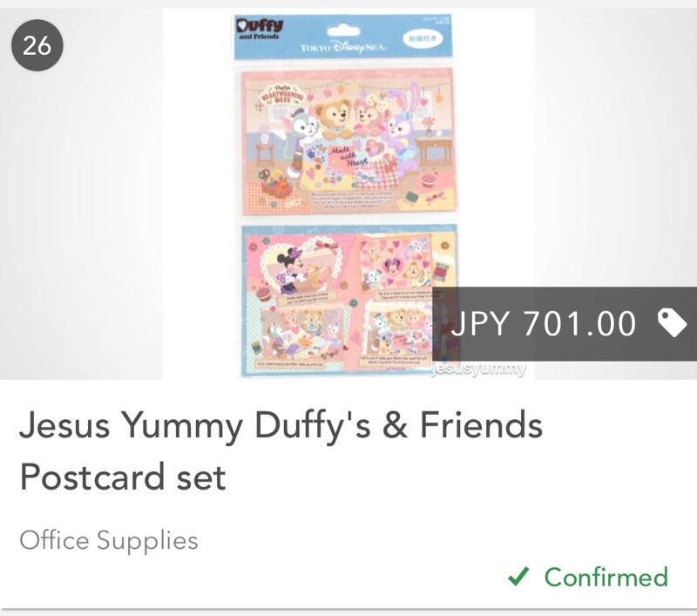Select the blue package header strip
697x616 pixels.
(343, 37)
